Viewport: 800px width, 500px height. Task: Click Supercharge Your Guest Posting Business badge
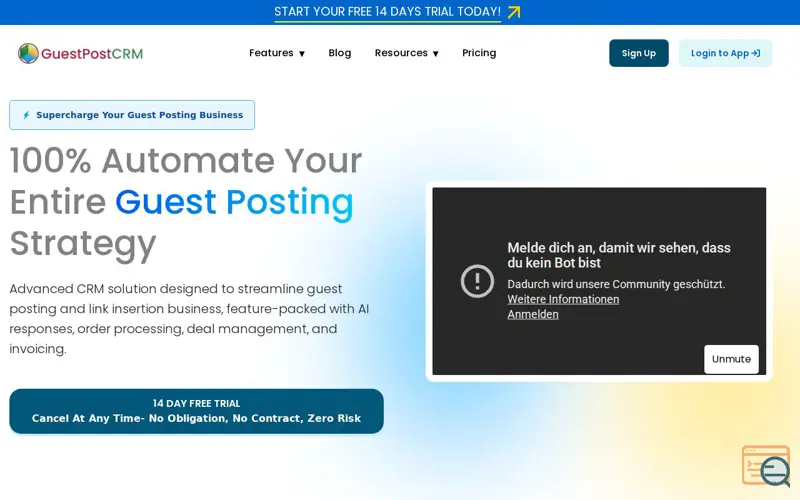coord(132,115)
